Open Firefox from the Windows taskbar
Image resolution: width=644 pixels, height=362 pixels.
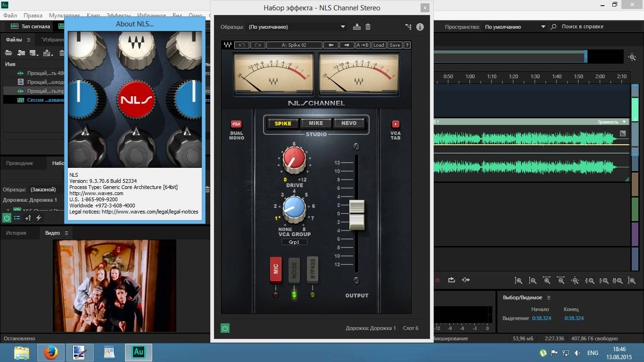click(x=50, y=352)
